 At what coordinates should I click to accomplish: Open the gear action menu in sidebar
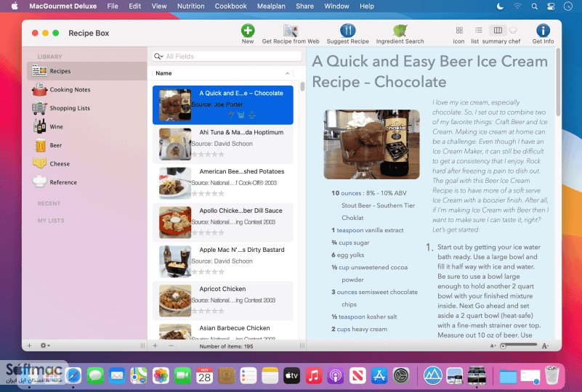click(x=45, y=346)
